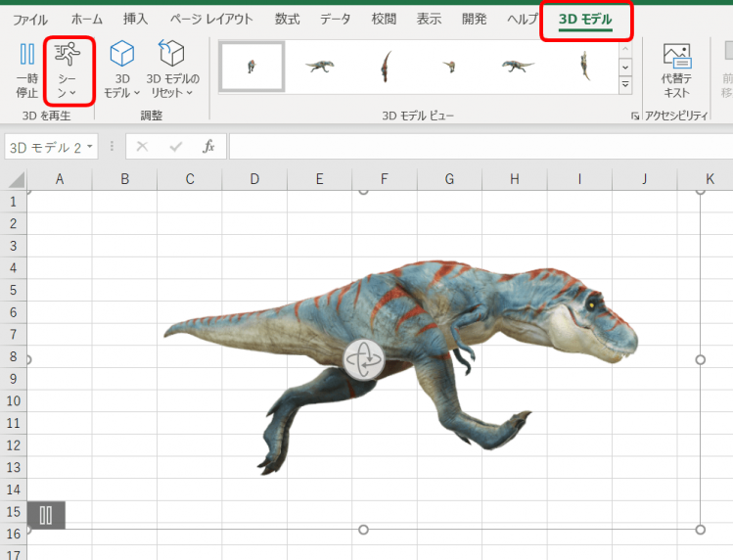Switch to the 校閲 tab
The height and width of the screenshot is (560, 733).
(x=384, y=20)
